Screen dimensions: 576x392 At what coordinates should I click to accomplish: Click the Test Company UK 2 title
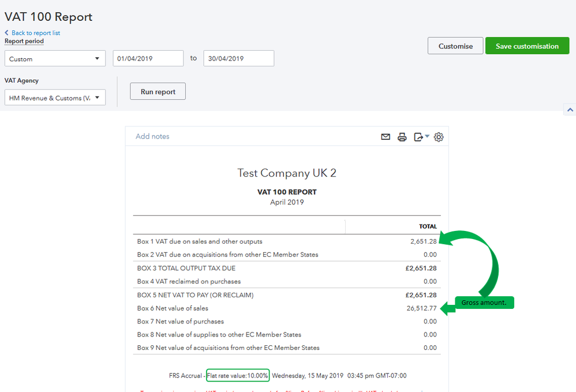pyautogui.click(x=287, y=173)
